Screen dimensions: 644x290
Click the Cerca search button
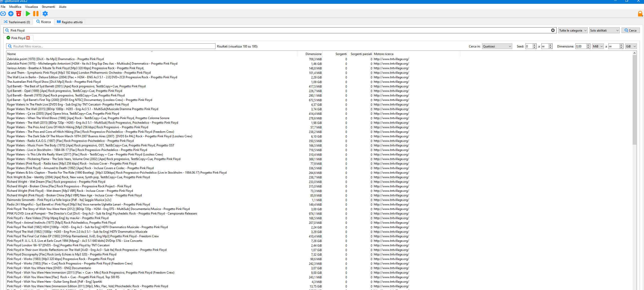click(x=630, y=30)
